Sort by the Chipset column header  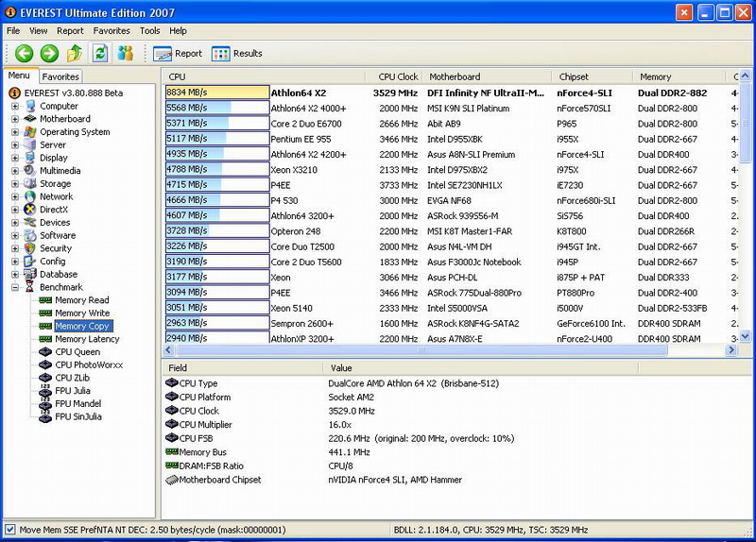tap(593, 76)
